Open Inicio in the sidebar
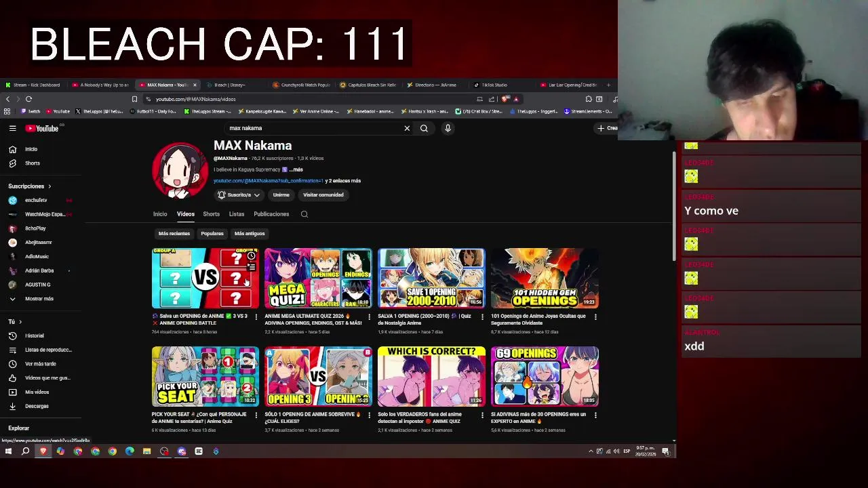 tap(31, 149)
